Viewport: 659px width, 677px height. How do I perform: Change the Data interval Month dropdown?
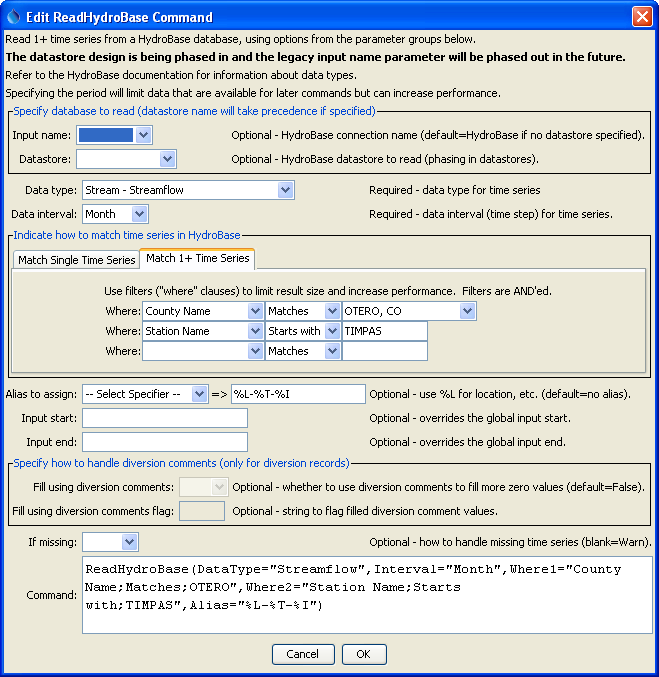[139, 214]
